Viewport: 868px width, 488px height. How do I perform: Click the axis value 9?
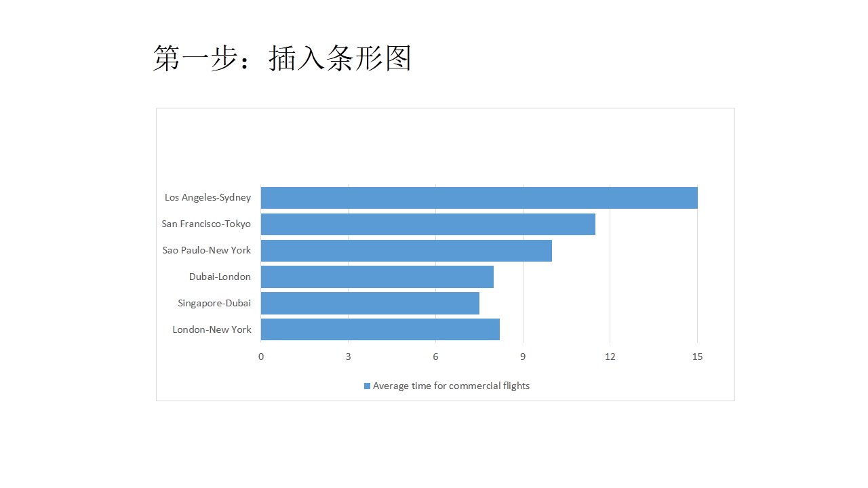coord(523,357)
